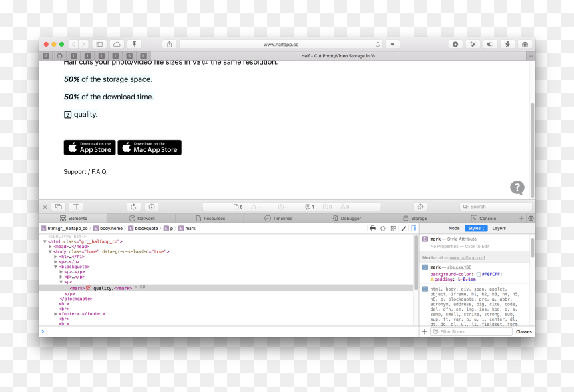Toggle the details sidebar panel icon

pos(414,228)
